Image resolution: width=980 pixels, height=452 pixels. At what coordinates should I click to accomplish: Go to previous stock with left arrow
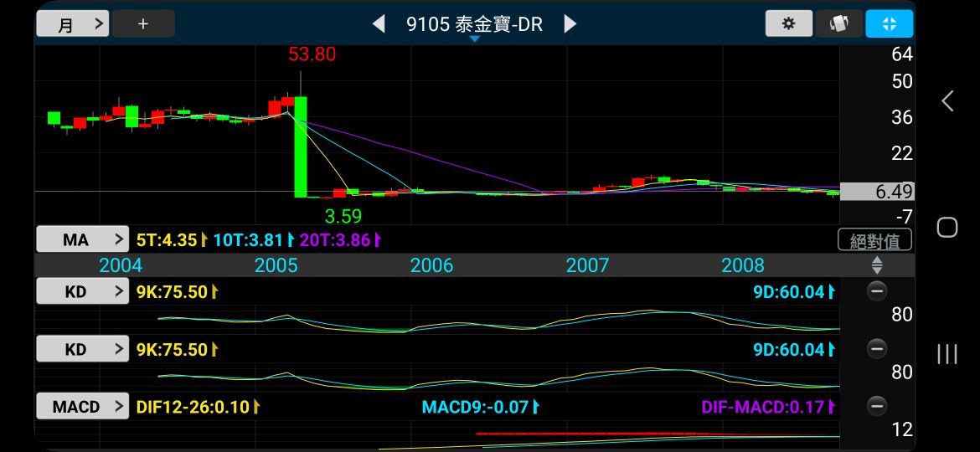tap(379, 23)
